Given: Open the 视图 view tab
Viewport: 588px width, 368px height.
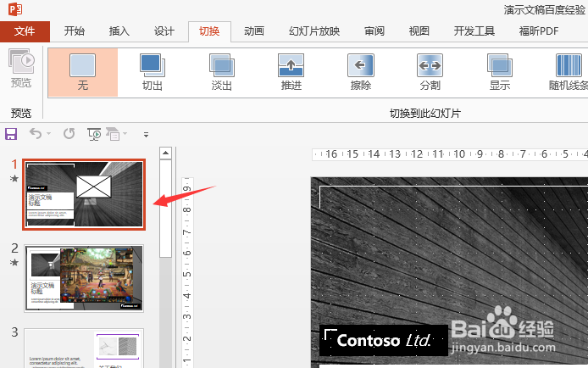Looking at the screenshot, I should (x=419, y=31).
